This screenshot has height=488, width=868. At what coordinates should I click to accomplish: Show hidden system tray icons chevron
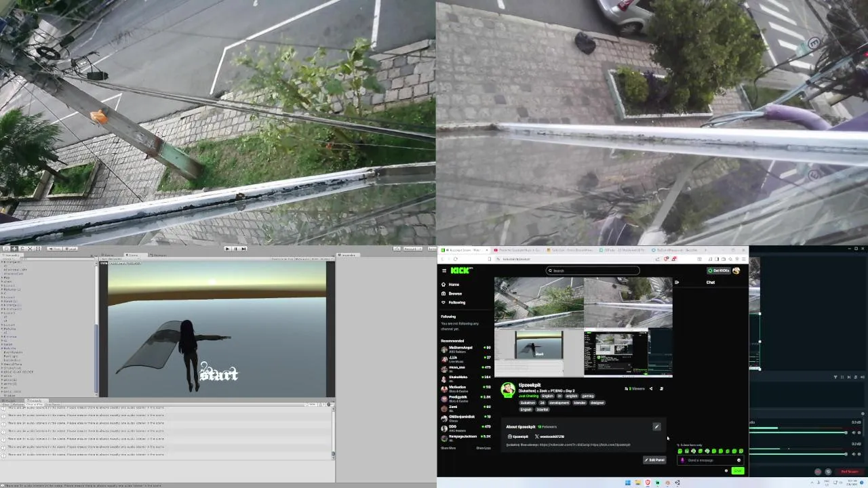click(x=812, y=483)
